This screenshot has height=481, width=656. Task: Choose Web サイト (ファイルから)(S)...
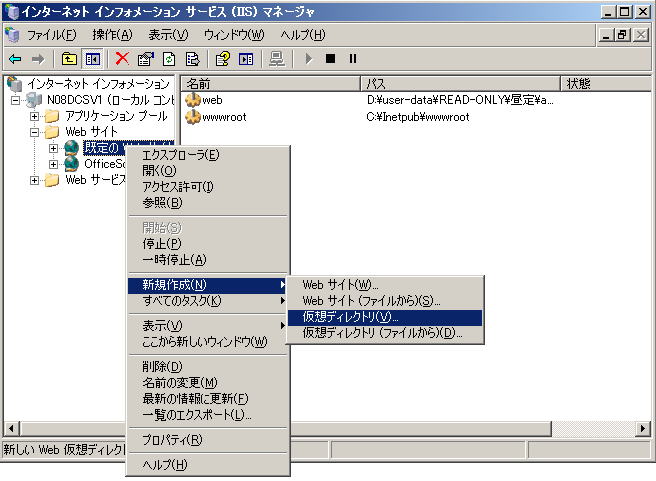click(385, 301)
